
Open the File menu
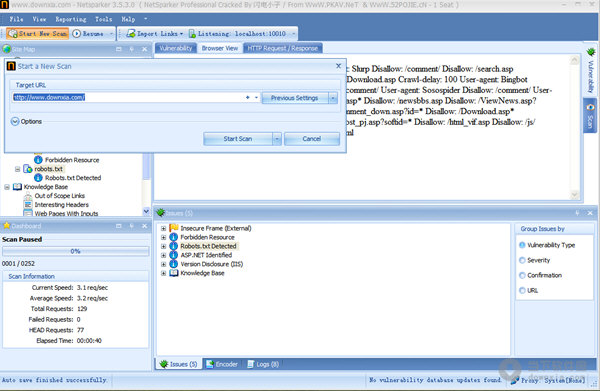[16, 19]
